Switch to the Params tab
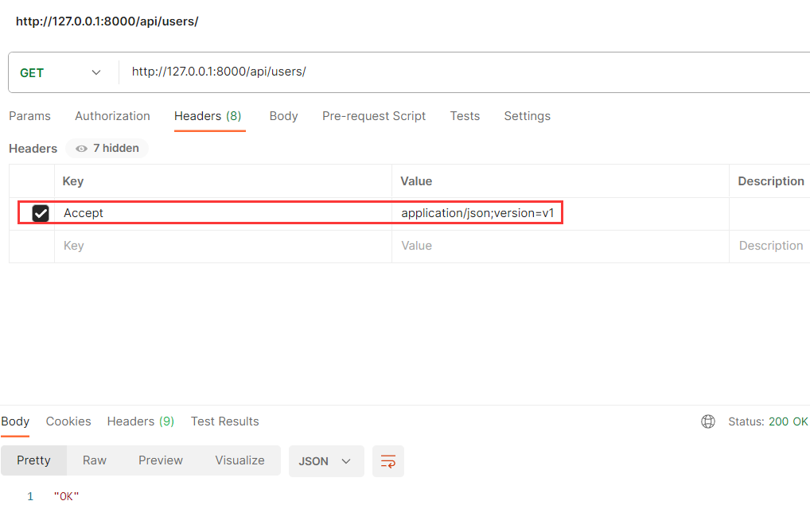 29,116
